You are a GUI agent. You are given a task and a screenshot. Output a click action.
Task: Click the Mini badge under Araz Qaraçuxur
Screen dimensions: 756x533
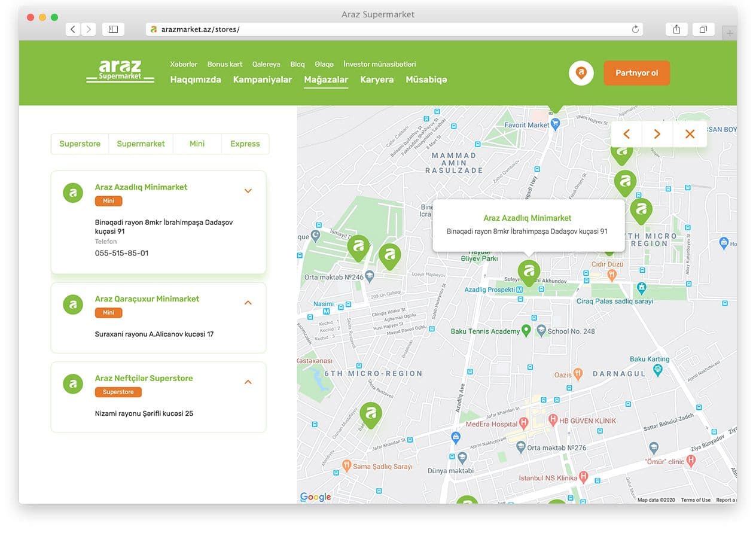pos(108,313)
